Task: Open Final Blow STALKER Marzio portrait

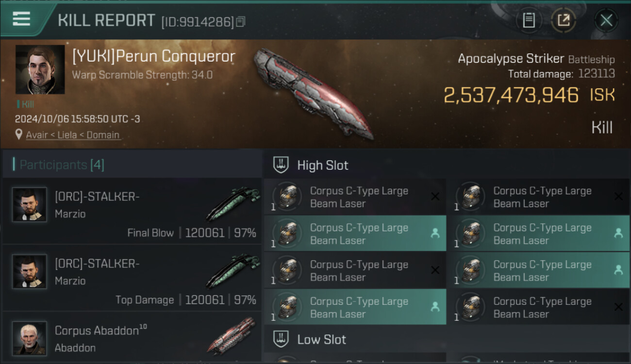Action: tap(30, 205)
